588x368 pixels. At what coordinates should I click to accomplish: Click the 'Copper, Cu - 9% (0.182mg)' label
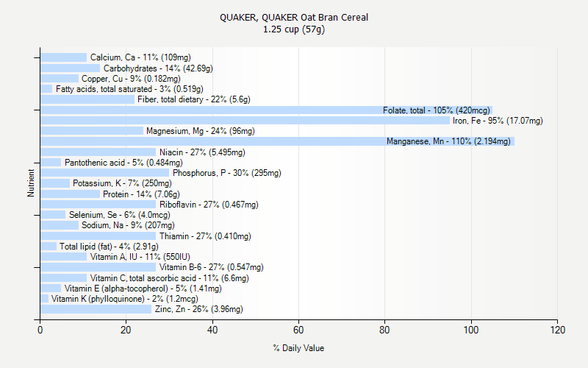131,79
